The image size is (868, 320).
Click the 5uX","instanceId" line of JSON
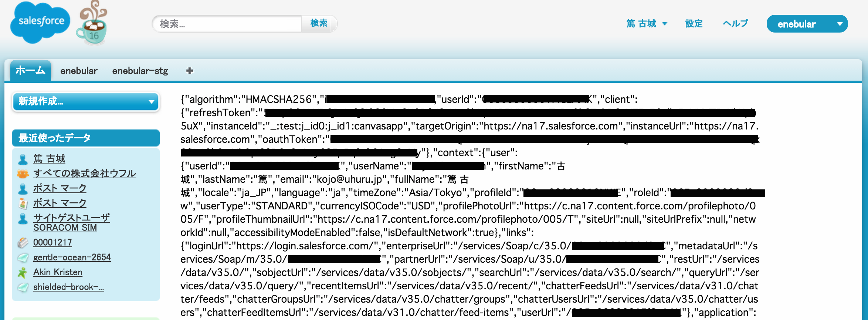coord(469,126)
